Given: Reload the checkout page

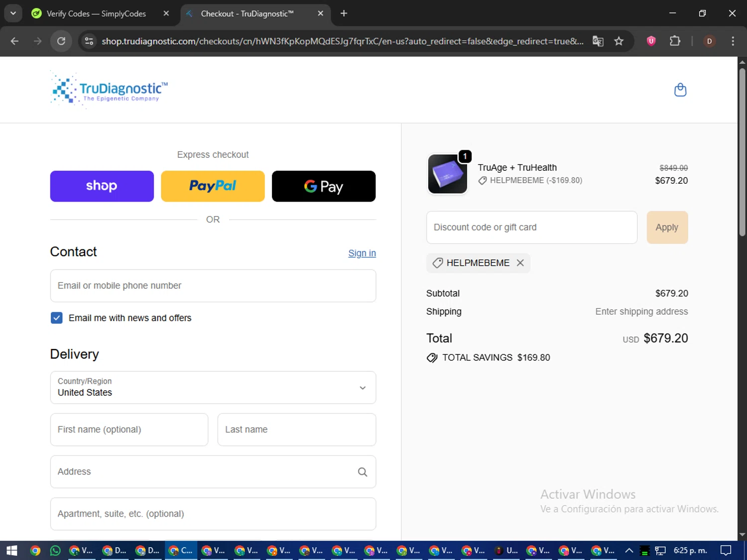Looking at the screenshot, I should tap(61, 41).
